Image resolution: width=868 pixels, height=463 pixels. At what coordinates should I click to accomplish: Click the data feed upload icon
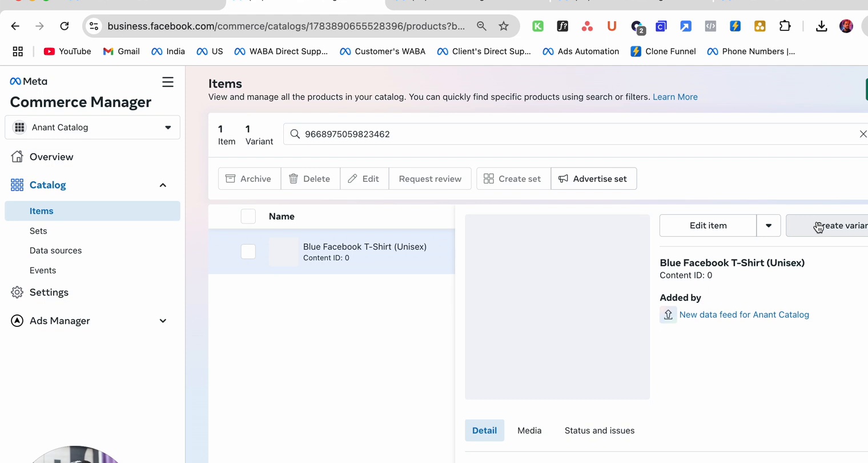(x=668, y=314)
